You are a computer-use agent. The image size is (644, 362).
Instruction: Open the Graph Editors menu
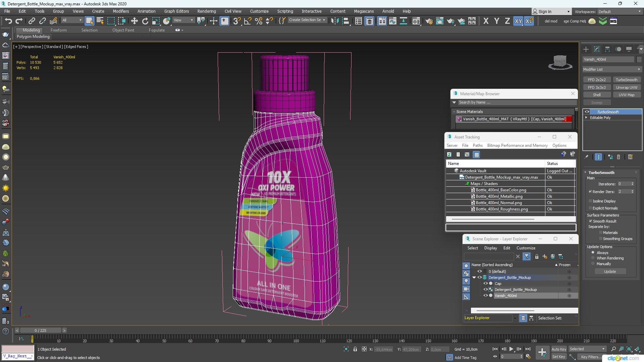click(177, 11)
